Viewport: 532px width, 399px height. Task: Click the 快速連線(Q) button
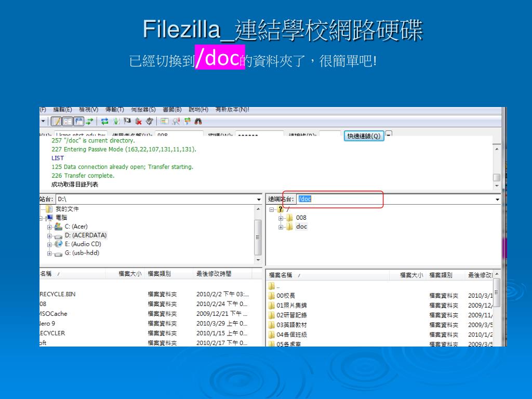pyautogui.click(x=364, y=136)
